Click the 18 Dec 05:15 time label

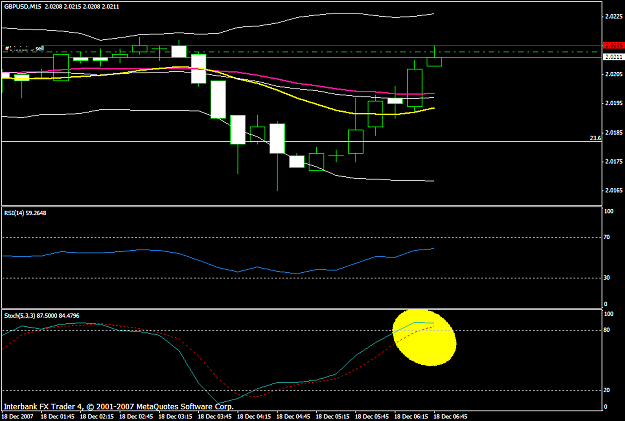[x=332, y=417]
